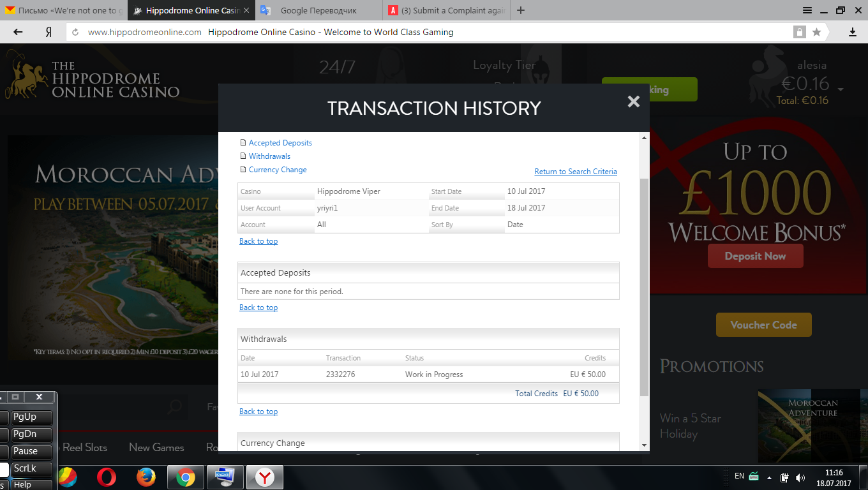
Task: Close the on-screen keyboard window
Action: (x=39, y=397)
